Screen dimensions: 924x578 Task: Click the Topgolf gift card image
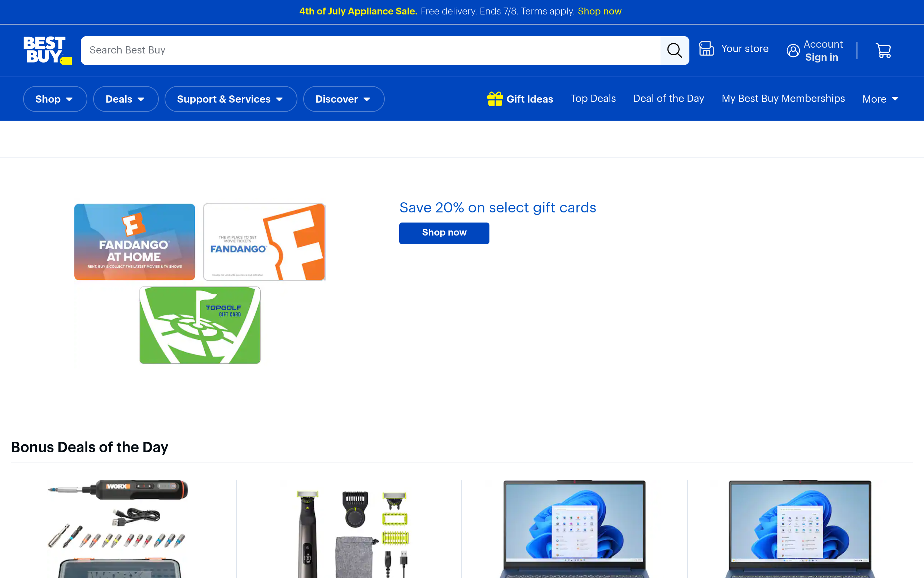(200, 325)
